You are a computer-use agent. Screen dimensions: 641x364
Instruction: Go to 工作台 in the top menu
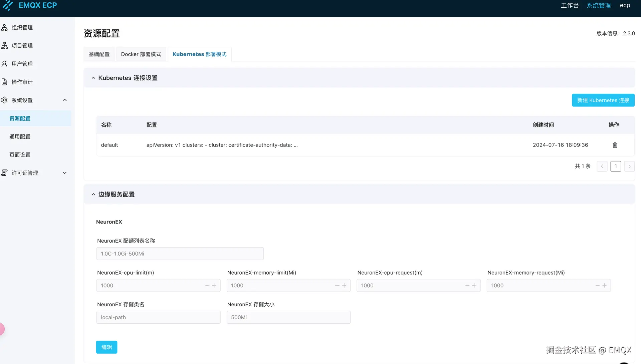pyautogui.click(x=570, y=5)
